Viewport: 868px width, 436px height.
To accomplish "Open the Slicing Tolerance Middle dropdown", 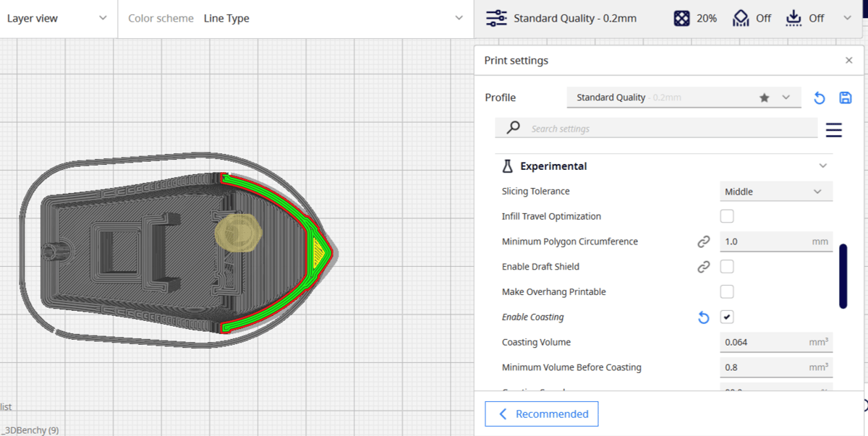I will pyautogui.click(x=776, y=192).
